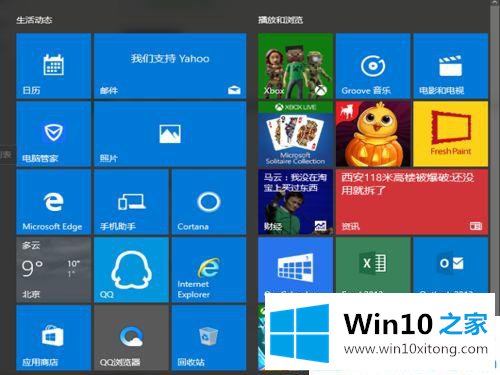
Task: Open the pumpkin chick game tile
Action: click(373, 134)
